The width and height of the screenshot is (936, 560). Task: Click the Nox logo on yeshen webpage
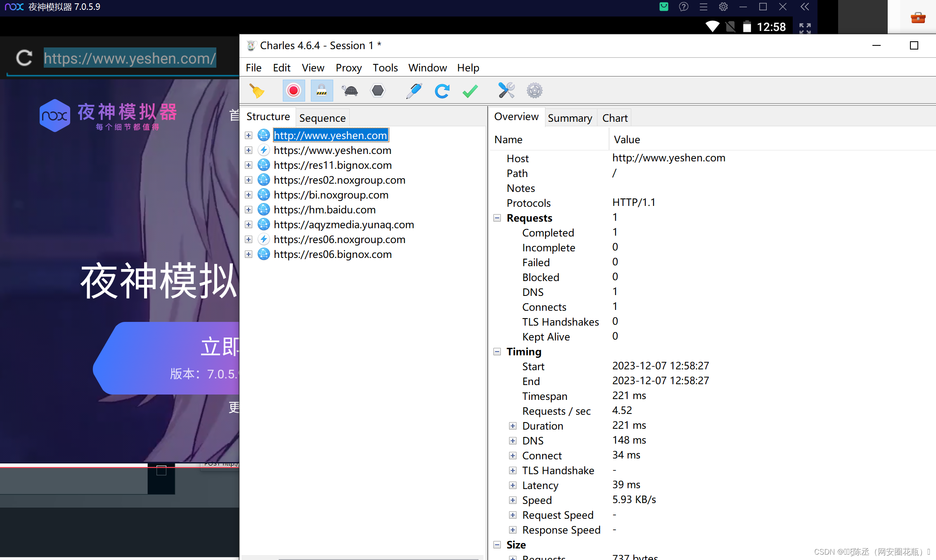(x=55, y=116)
